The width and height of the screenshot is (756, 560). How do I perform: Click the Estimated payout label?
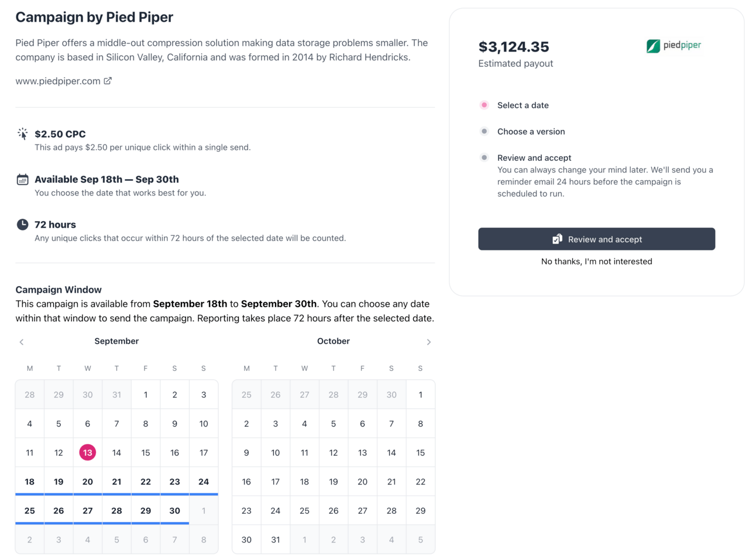pyautogui.click(x=516, y=63)
